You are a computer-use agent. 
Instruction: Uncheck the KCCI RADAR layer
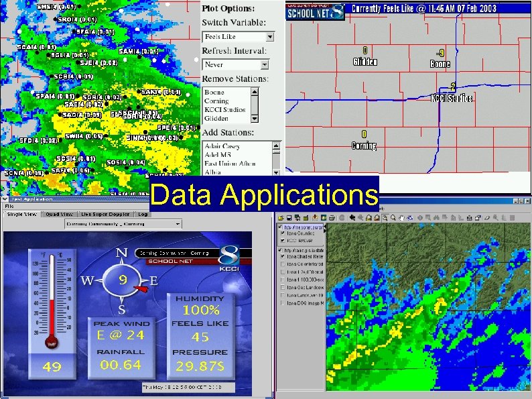283,241
